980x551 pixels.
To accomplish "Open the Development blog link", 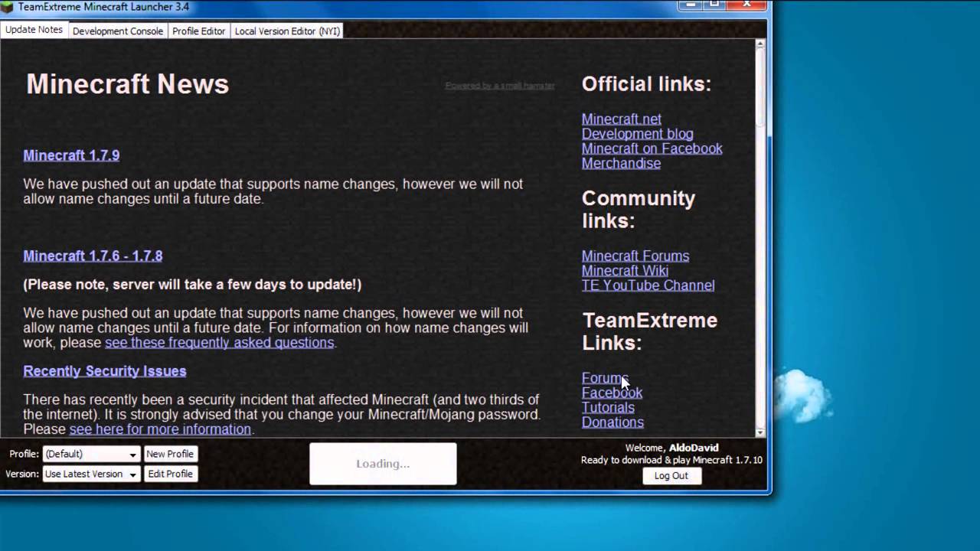I will point(637,133).
